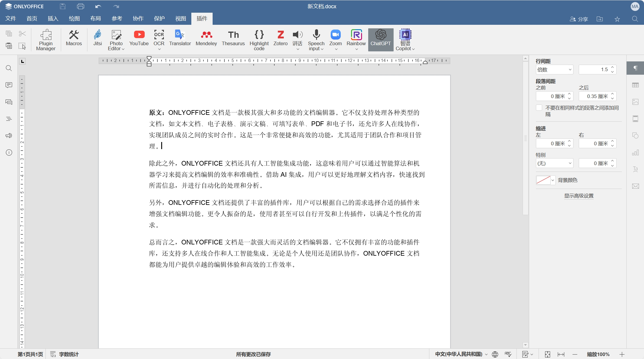Open the Thesaurus plugin
The image size is (644, 359).
pos(233,38)
